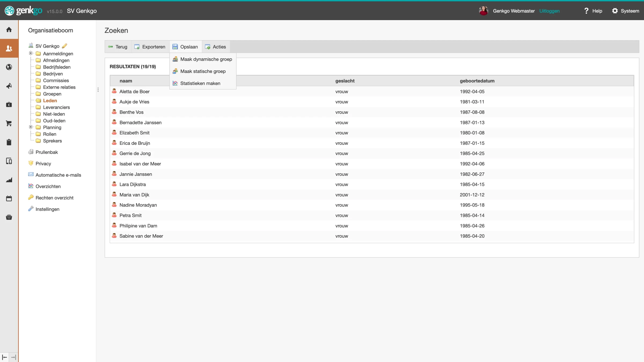This screenshot has width=644, height=362.
Task: Collapse sidebar with left arrow at bottom
Action: [x=5, y=357]
